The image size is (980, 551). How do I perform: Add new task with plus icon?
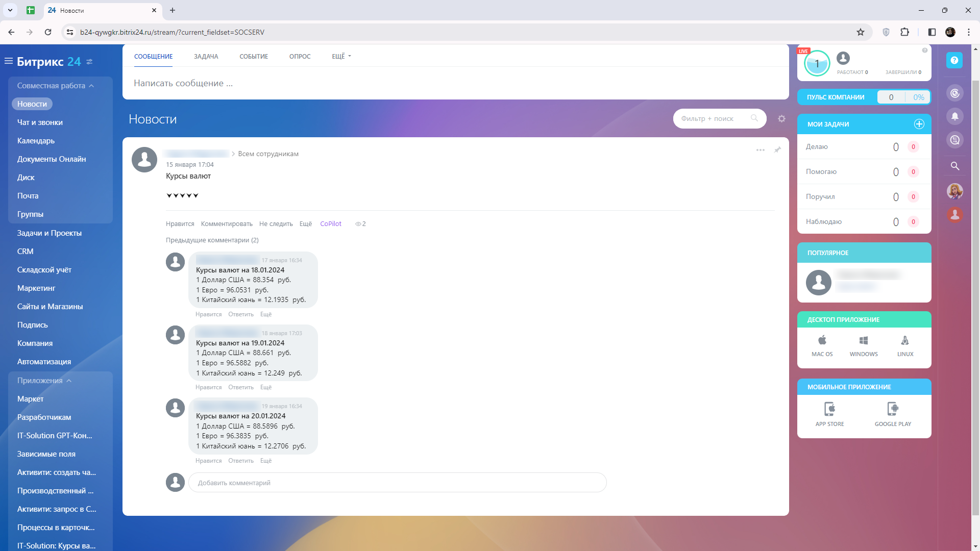(x=919, y=124)
